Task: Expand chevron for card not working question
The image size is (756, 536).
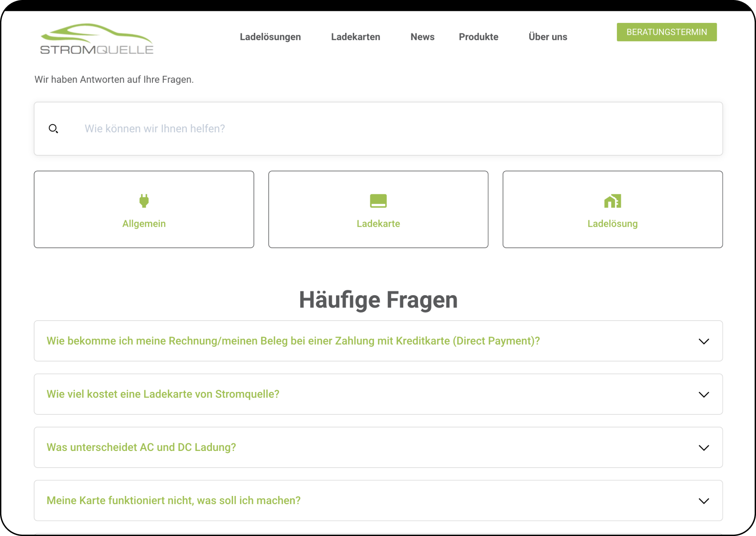Action: tap(704, 500)
